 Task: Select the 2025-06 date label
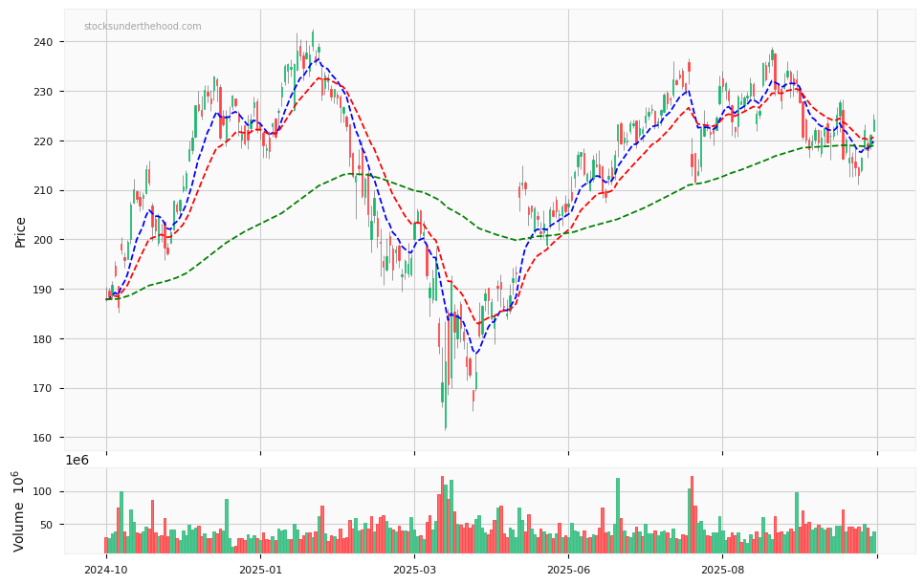click(x=568, y=569)
